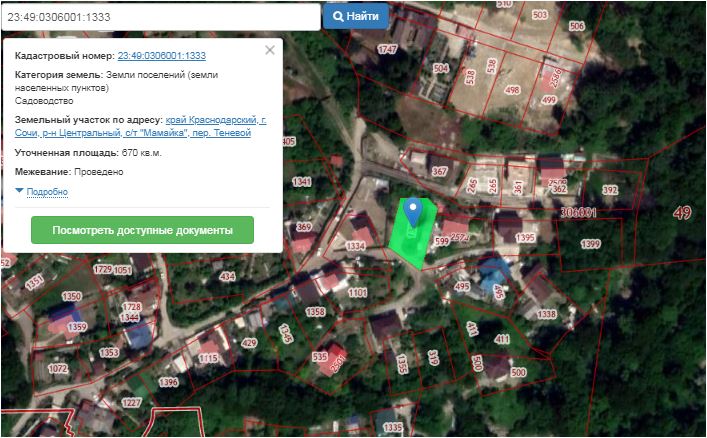Select parcel 1051 on the map
This screenshot has height=438, width=707.
[x=123, y=270]
